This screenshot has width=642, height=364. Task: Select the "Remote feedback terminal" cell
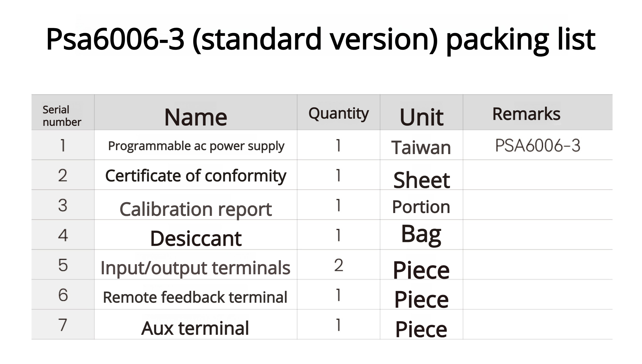point(195,297)
